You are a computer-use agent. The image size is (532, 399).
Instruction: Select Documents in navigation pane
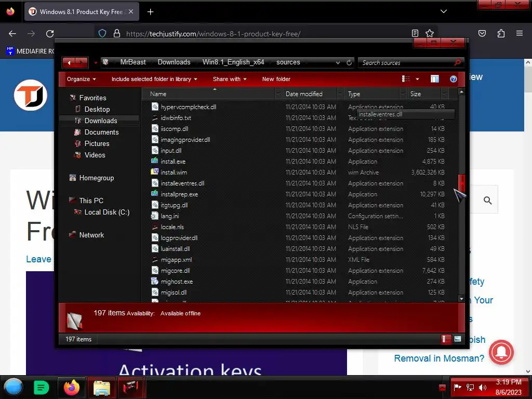101,132
